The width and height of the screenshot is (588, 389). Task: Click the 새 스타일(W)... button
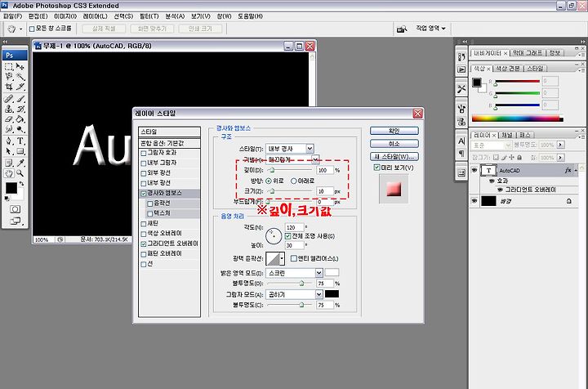(x=394, y=156)
